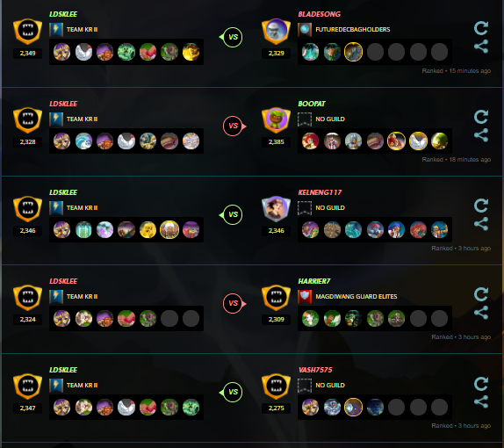Open the FUTUREDECBAGHOLDERS guild link
Viewport: 504px width, 448px height.
pyautogui.click(x=353, y=29)
